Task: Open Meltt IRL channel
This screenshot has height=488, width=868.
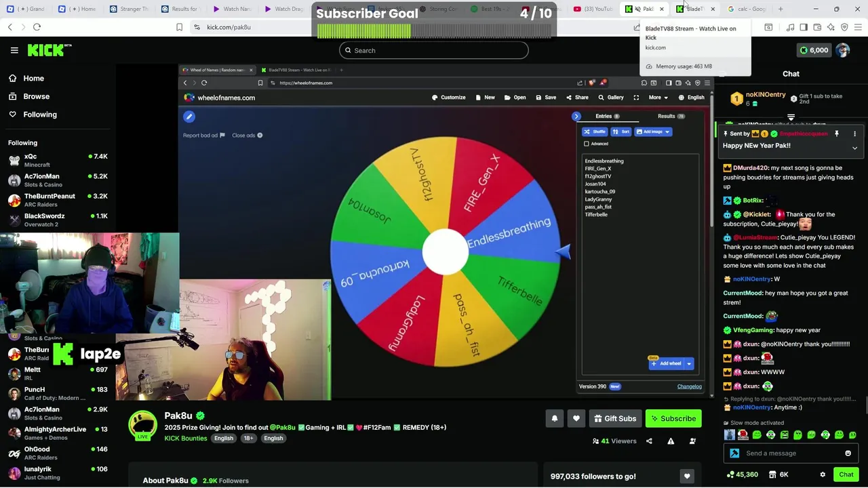Action: click(x=58, y=373)
